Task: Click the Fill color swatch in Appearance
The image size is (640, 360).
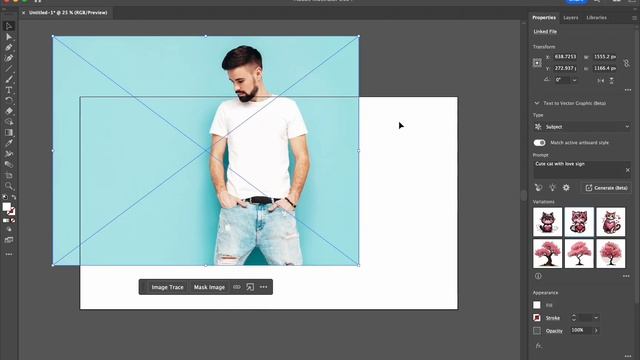Action: point(537,305)
